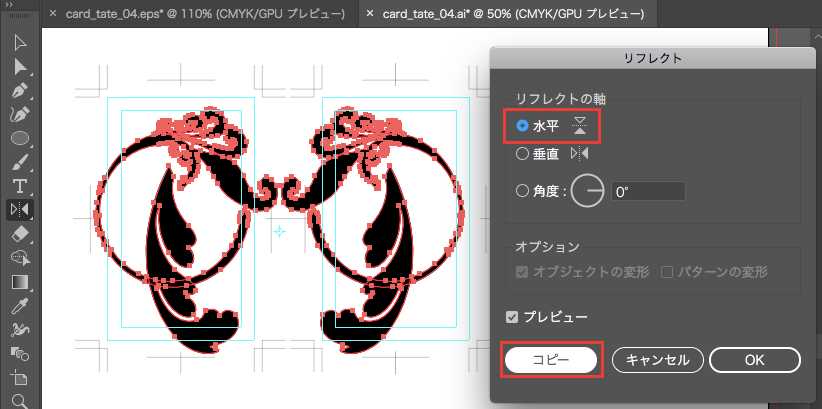The height and width of the screenshot is (409, 822).
Task: Toggle the プレビュー checkbox
Action: pyautogui.click(x=514, y=317)
